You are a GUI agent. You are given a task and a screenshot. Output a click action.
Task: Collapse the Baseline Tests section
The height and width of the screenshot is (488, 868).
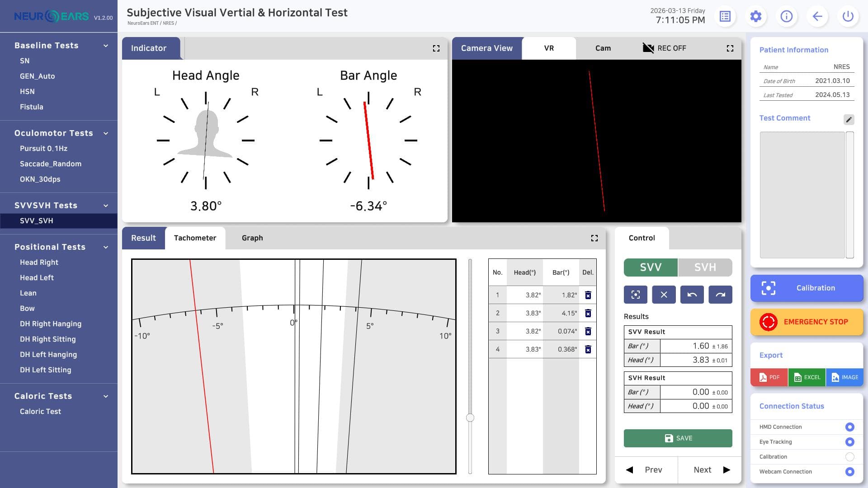(x=106, y=46)
